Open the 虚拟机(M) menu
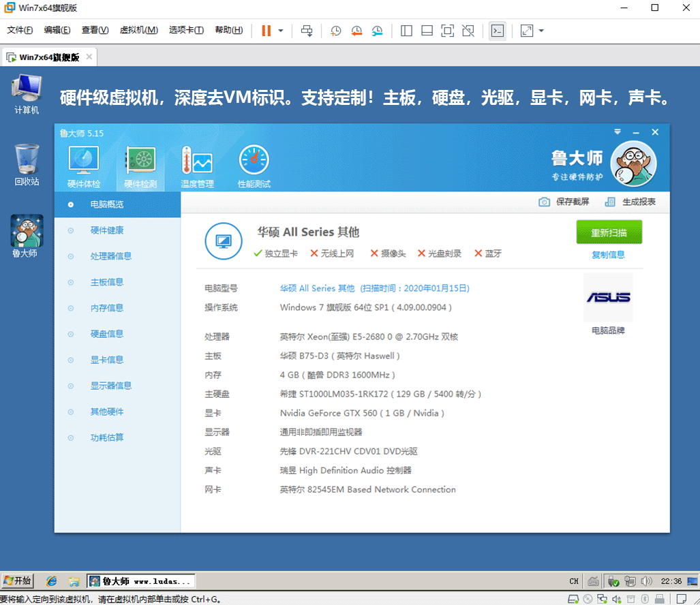Viewport: 700px width, 605px height. (139, 30)
